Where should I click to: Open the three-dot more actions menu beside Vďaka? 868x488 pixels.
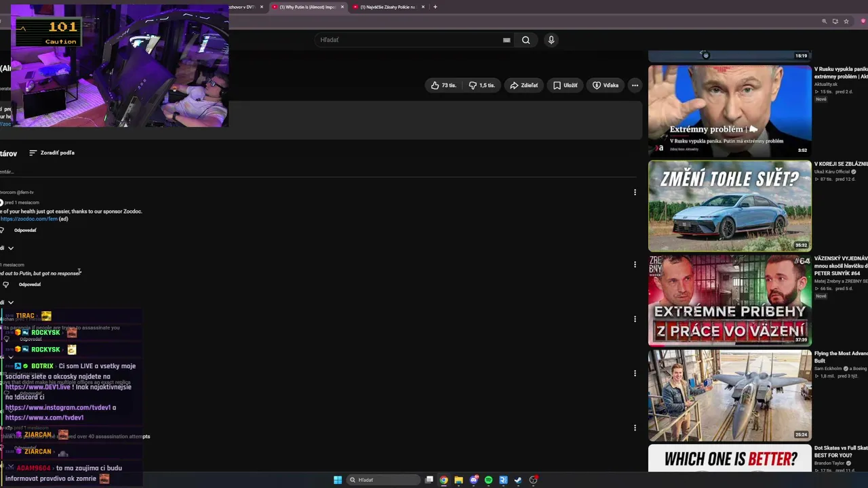click(635, 85)
